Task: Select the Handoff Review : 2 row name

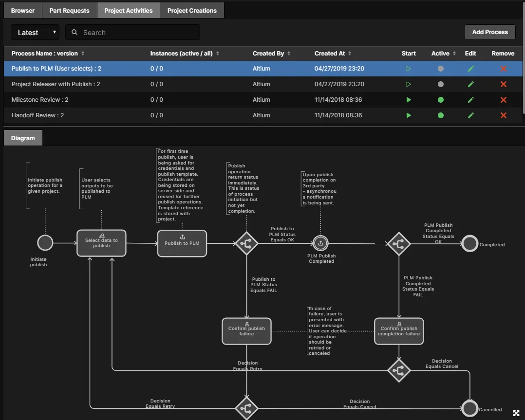Action: 37,115
